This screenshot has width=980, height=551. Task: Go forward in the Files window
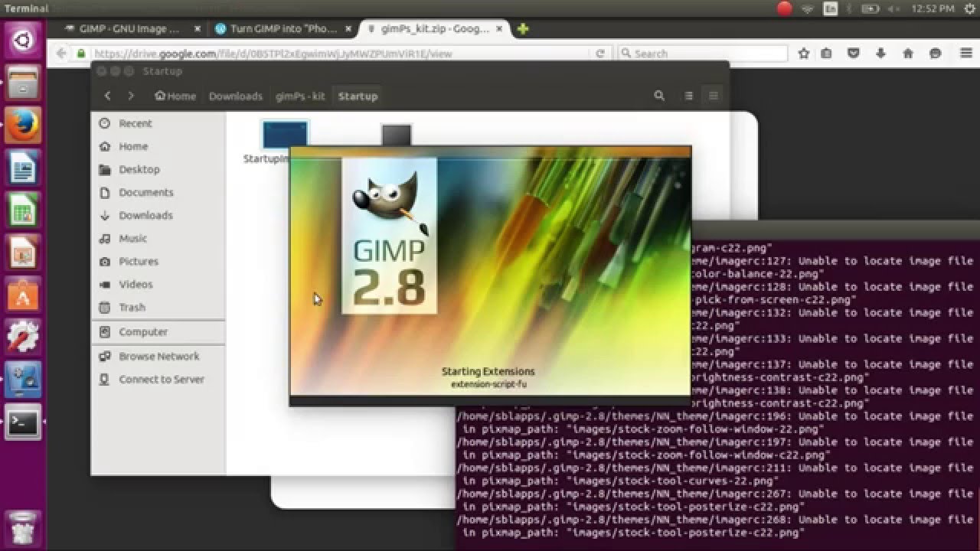click(131, 96)
